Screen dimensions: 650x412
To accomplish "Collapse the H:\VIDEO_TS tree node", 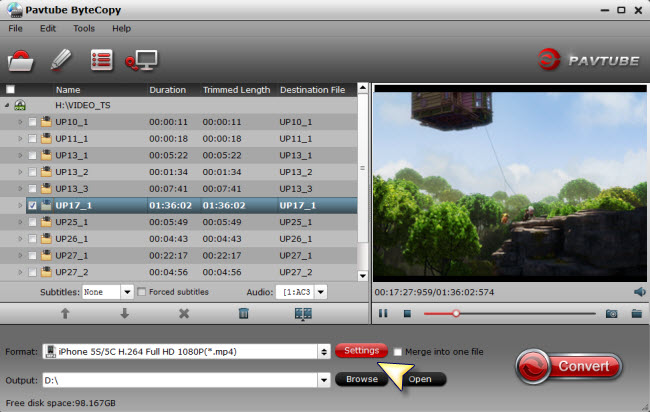I will pyautogui.click(x=7, y=105).
